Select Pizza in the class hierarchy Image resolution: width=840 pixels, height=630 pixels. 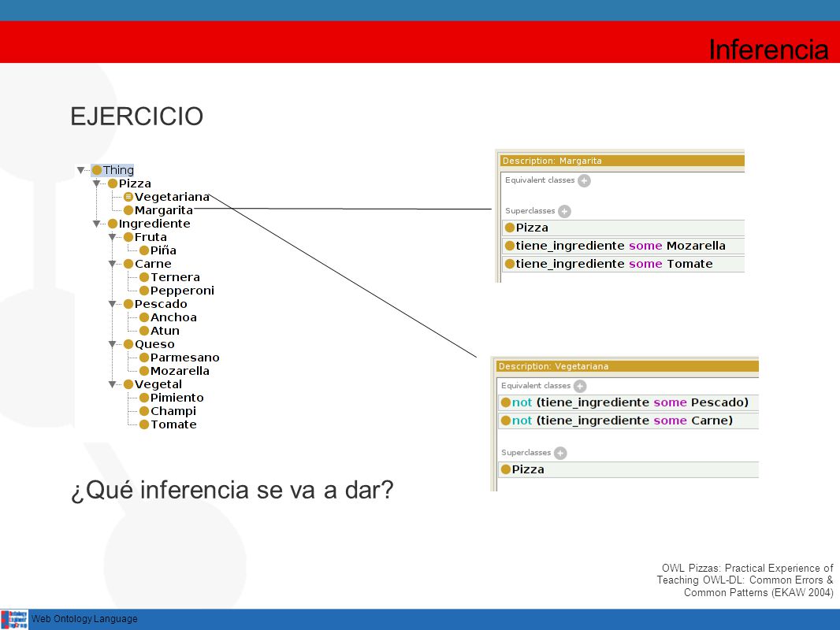coord(135,183)
